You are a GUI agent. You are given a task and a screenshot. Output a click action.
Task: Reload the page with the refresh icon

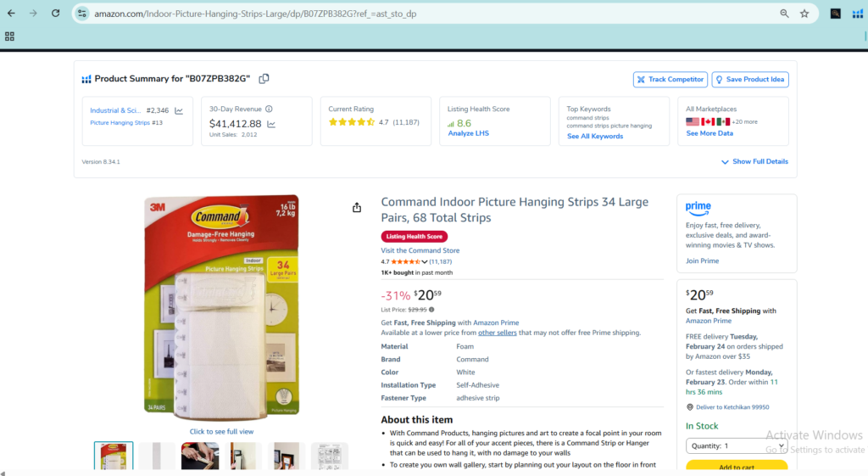[55, 14]
